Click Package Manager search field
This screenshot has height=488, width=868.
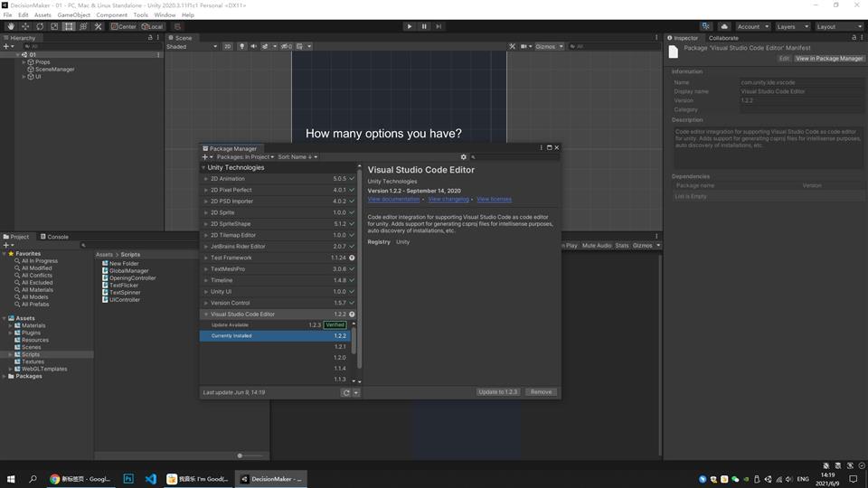[514, 157]
